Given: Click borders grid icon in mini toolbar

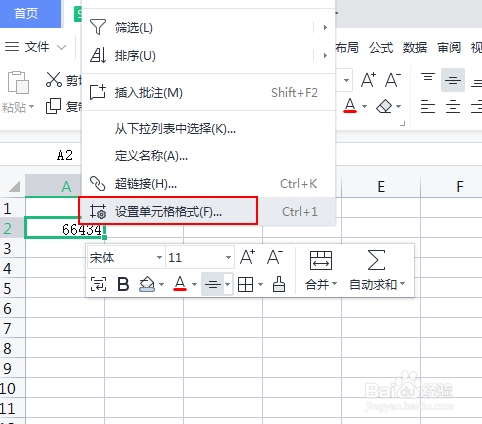Looking at the screenshot, I should click(245, 285).
